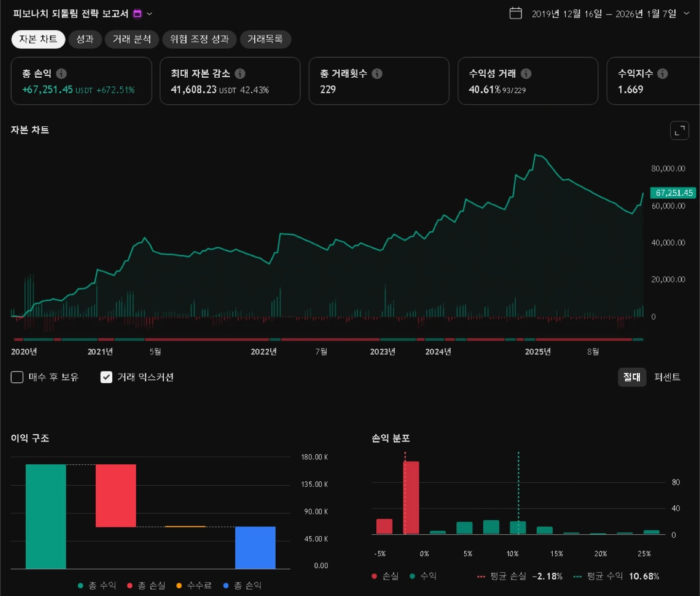
Task: Open the strategy report title dropdown chevron
Action: tap(150, 14)
